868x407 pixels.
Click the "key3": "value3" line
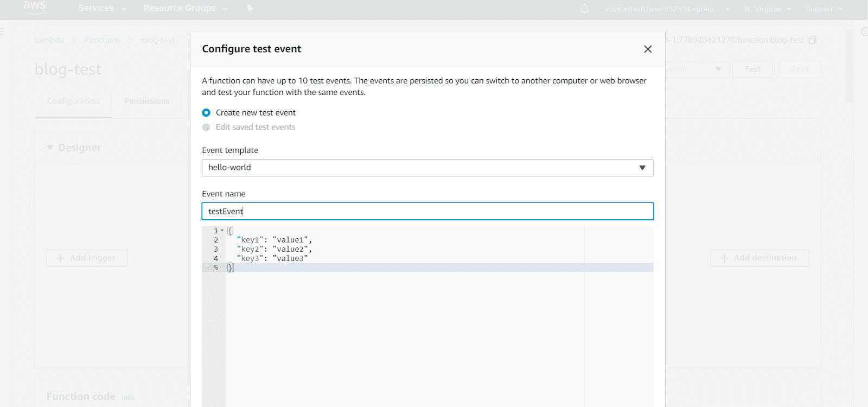pyautogui.click(x=272, y=258)
